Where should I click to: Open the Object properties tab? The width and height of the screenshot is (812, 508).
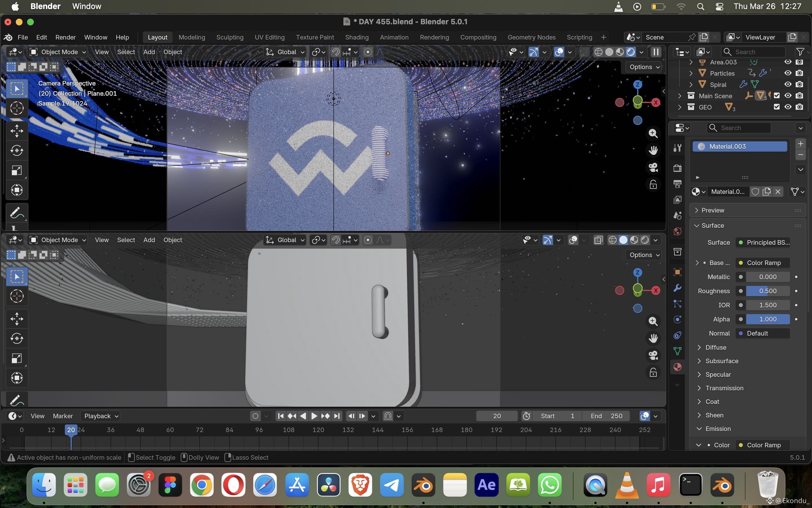tap(678, 272)
